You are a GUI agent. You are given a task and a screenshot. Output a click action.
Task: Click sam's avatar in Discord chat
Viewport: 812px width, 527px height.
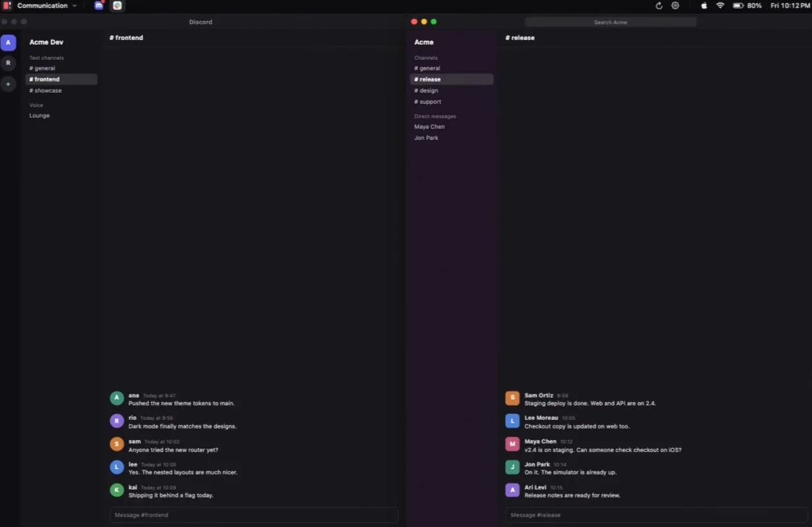pos(117,444)
